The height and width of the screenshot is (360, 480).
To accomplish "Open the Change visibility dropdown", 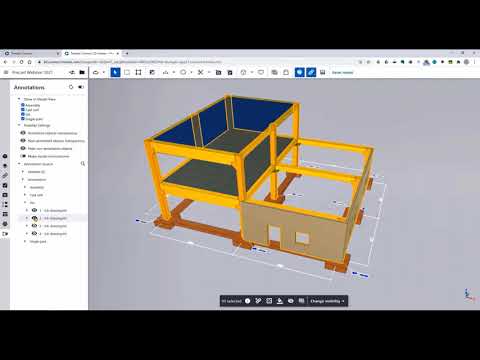I will pos(327,301).
